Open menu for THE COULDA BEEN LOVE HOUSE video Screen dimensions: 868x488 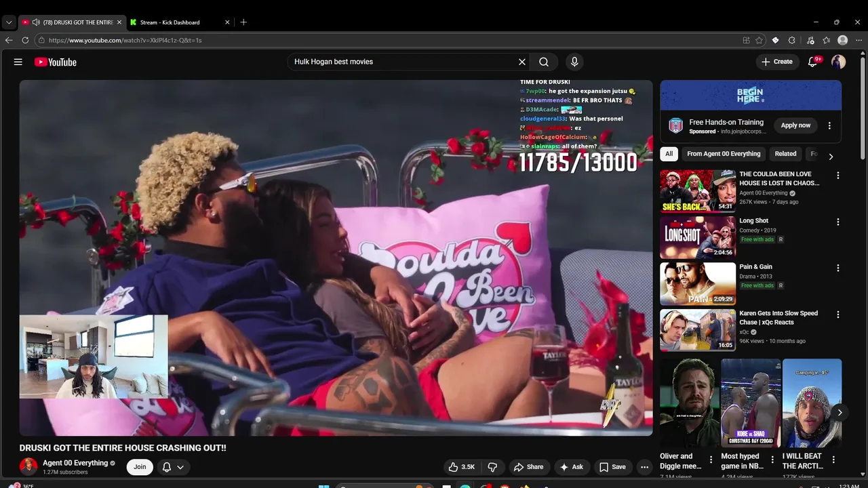coord(838,175)
